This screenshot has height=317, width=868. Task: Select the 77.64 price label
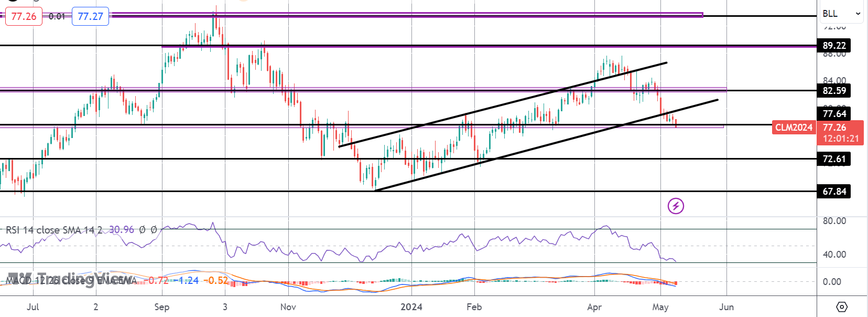click(x=834, y=113)
